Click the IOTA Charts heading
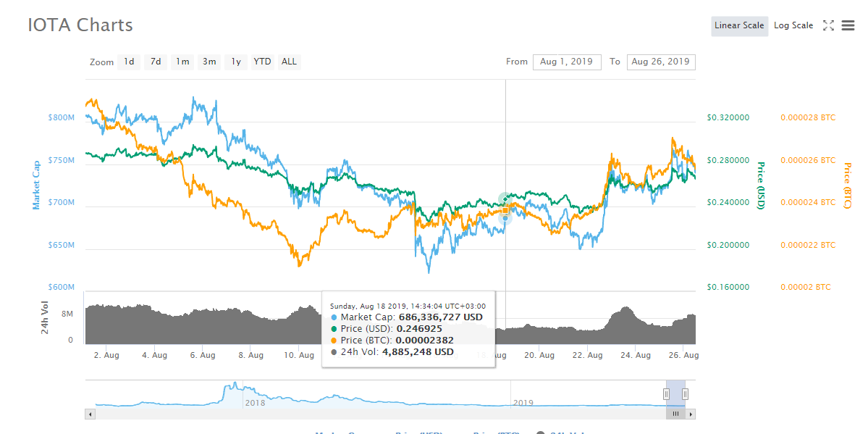 click(80, 25)
